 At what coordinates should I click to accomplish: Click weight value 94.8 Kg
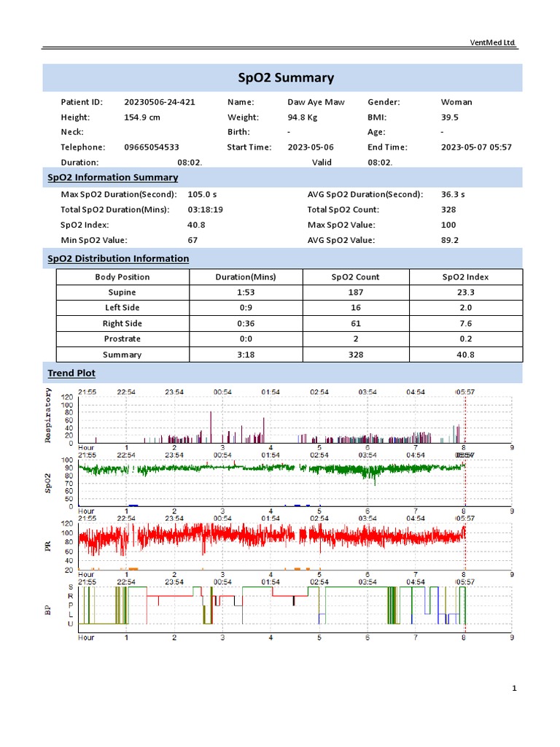303,117
